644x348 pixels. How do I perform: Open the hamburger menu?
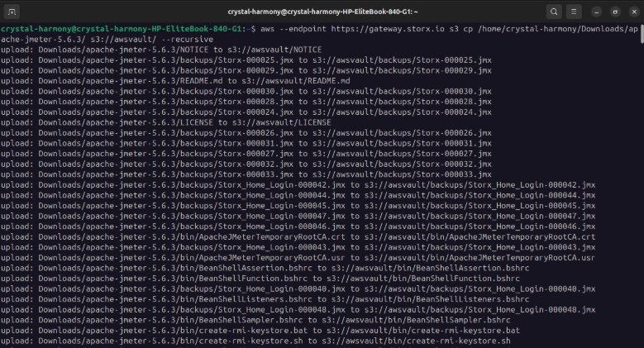coord(574,12)
